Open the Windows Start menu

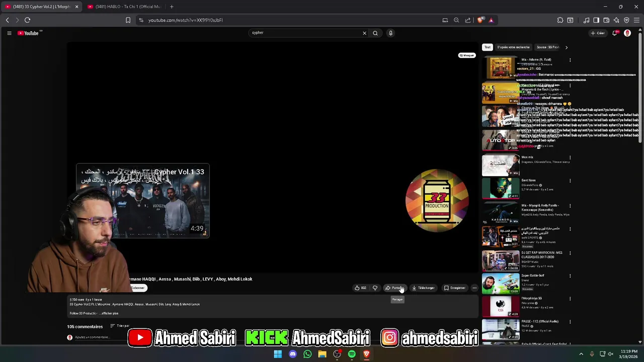click(278, 354)
